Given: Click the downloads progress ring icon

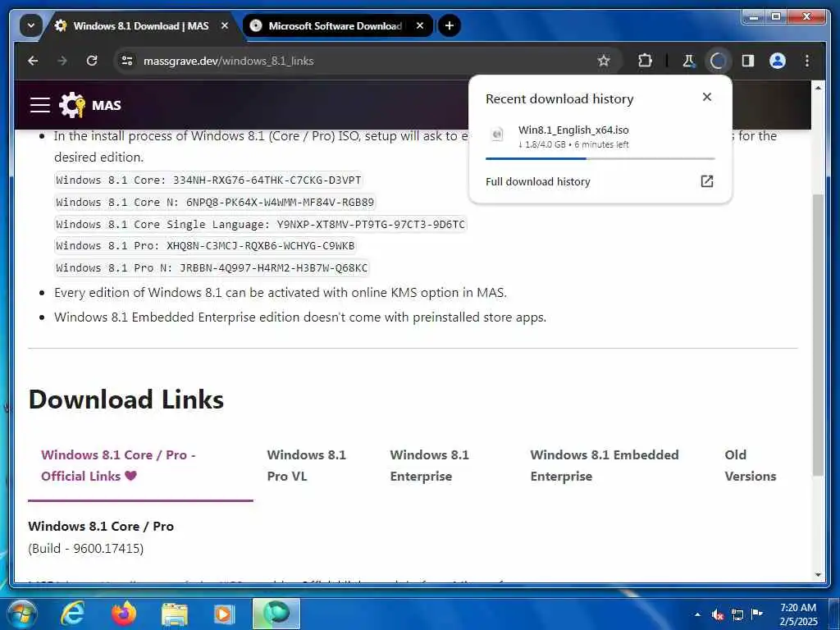Looking at the screenshot, I should 718,61.
